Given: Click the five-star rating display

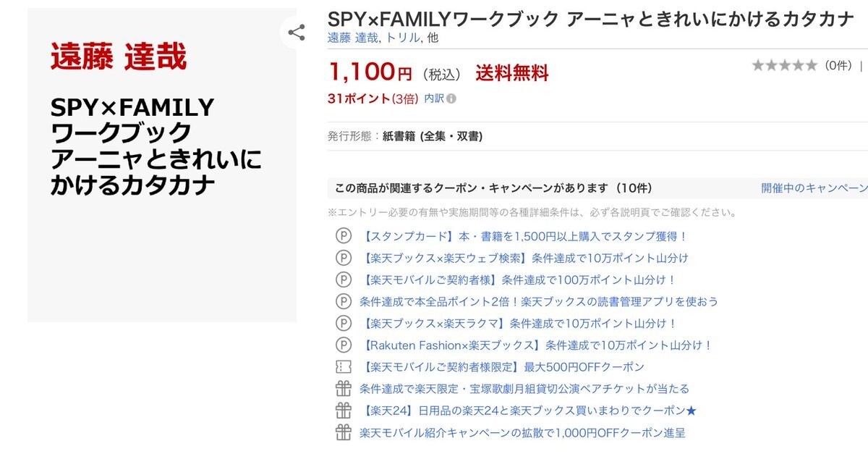Looking at the screenshot, I should click(x=784, y=65).
